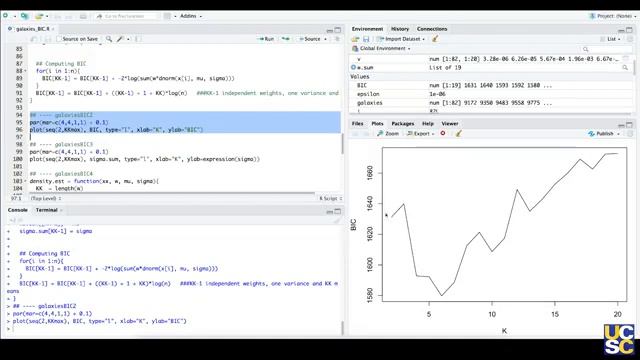640x360 pixels.
Task: Click the clear console broom icon
Action: tap(337, 220)
